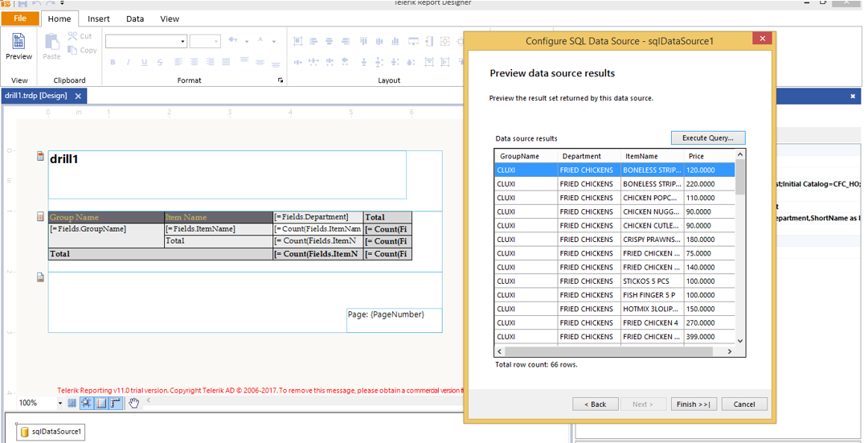Toggle Italic formatting in Format group

coord(129,62)
